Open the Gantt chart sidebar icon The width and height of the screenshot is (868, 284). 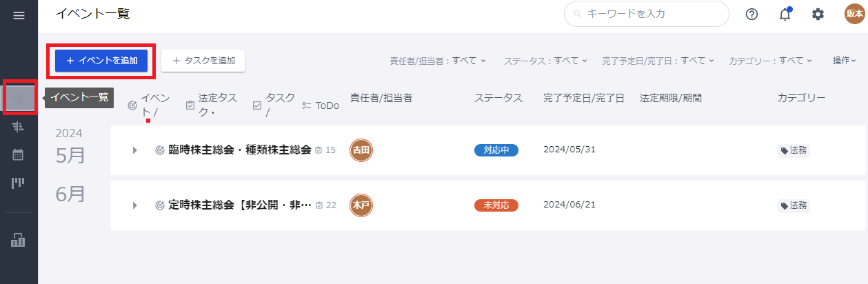(x=19, y=126)
